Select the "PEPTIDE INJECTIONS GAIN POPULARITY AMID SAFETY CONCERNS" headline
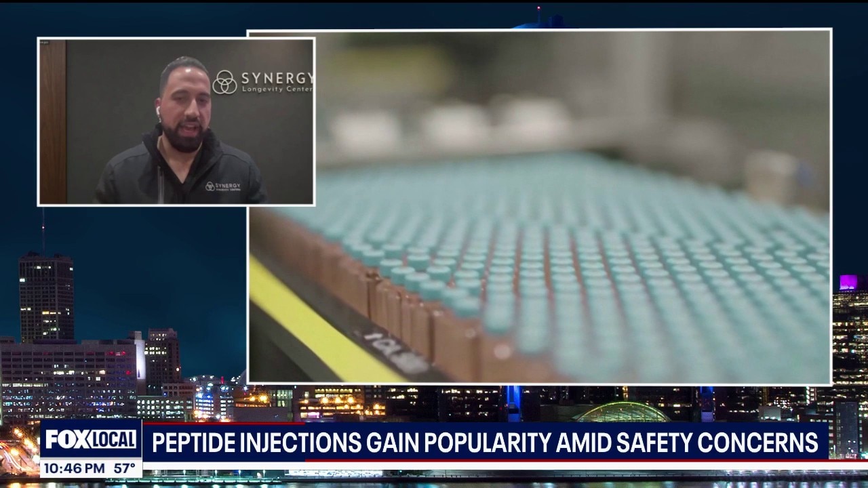The image size is (868, 488). (485, 442)
